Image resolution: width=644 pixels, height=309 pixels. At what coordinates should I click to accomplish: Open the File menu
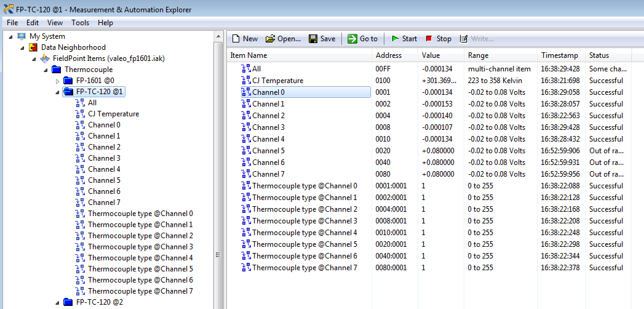(x=12, y=23)
